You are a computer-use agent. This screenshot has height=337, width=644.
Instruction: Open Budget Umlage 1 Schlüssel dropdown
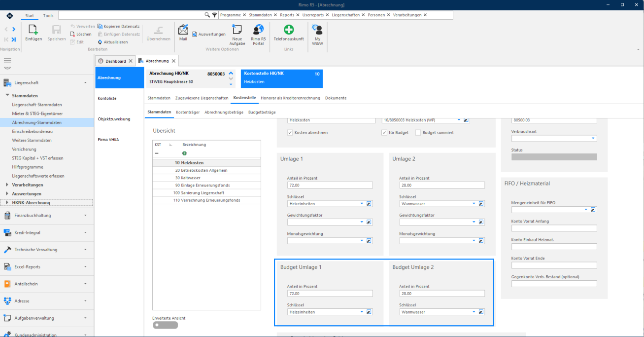click(x=361, y=312)
